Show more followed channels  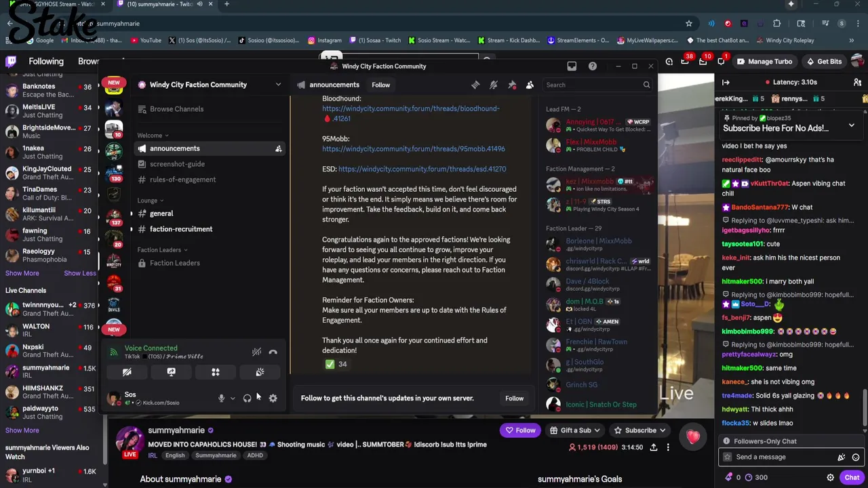click(22, 273)
